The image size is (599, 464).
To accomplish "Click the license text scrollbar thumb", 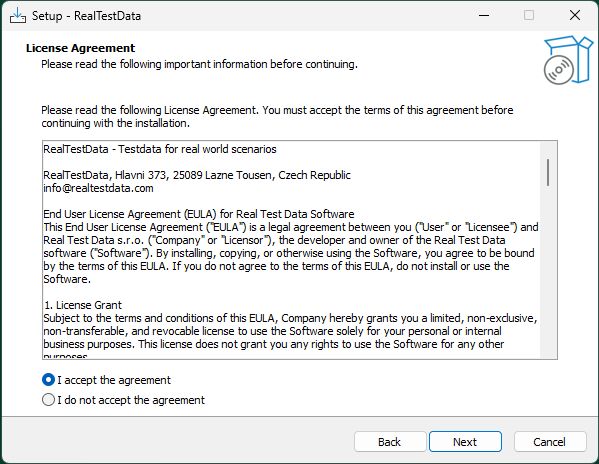I will pos(548,172).
